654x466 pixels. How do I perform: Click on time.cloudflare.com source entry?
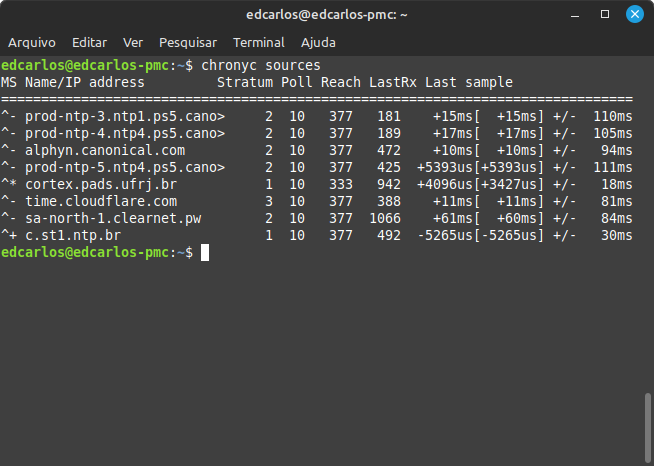101,201
